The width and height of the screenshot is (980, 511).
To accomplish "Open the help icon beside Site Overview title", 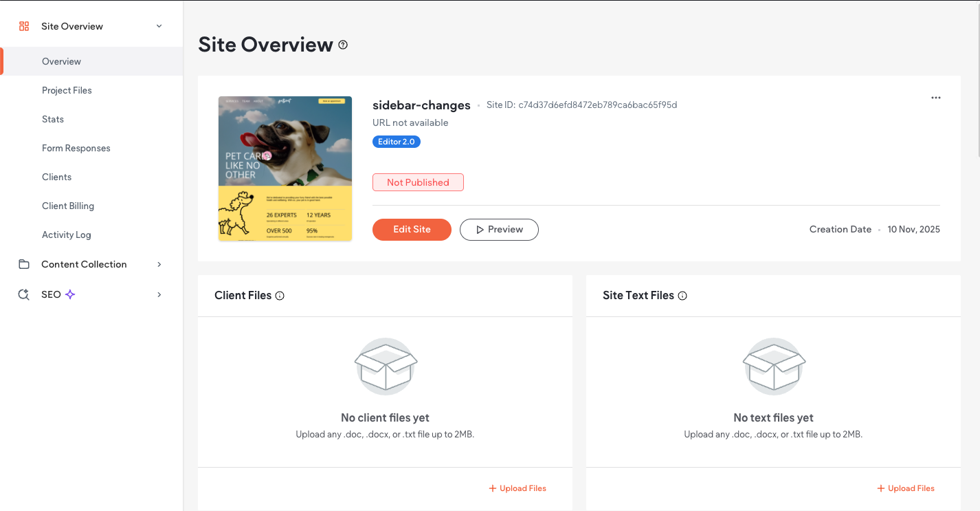I will [x=343, y=45].
